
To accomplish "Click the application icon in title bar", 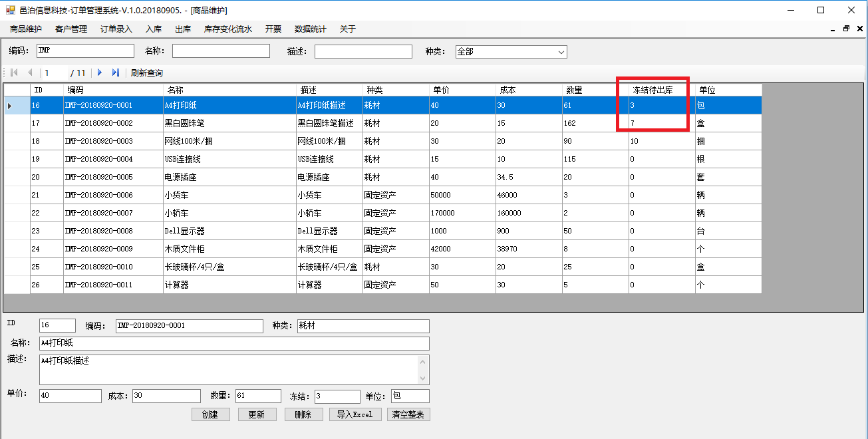I will click(10, 10).
